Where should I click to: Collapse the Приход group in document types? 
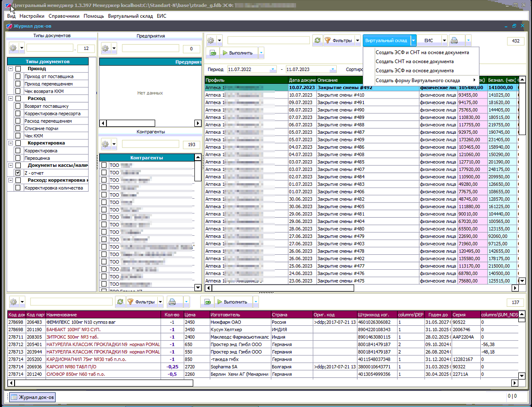11,69
